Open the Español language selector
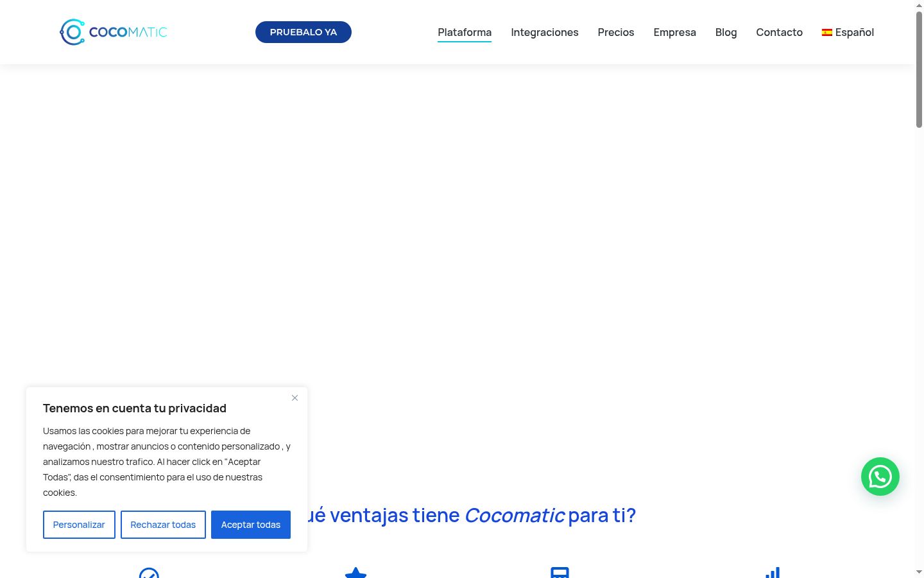Viewport: 924px width, 578px height. pos(848,32)
